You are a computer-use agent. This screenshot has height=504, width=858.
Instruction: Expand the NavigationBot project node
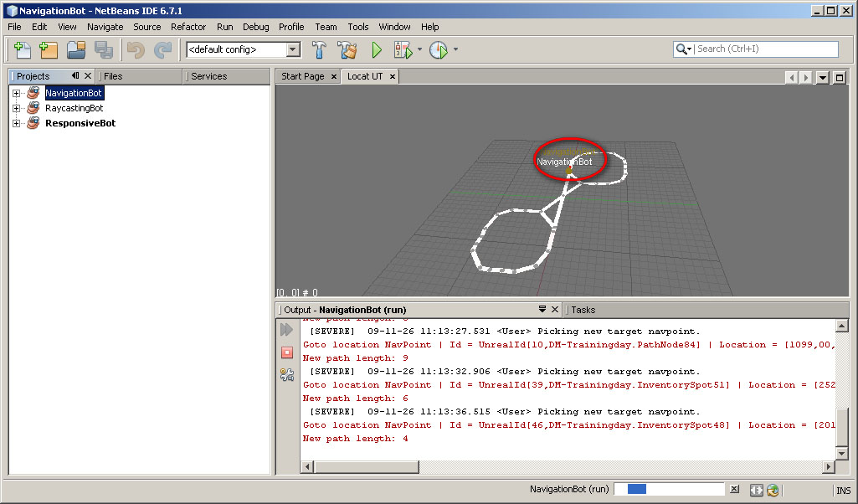pyautogui.click(x=17, y=93)
